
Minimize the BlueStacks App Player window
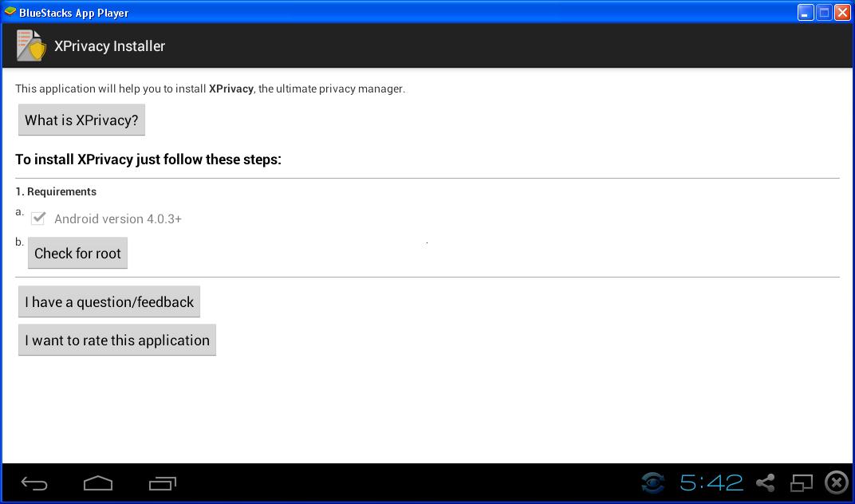(x=806, y=12)
